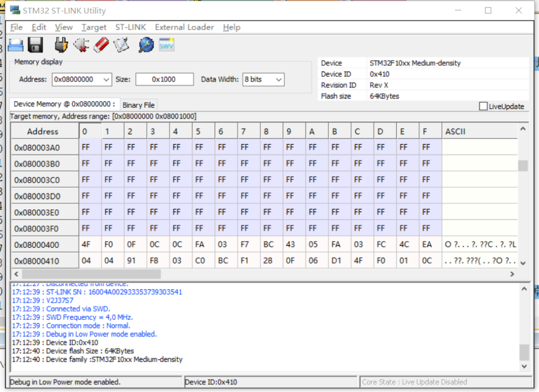Click the Save file floppy disk icon

(35, 45)
